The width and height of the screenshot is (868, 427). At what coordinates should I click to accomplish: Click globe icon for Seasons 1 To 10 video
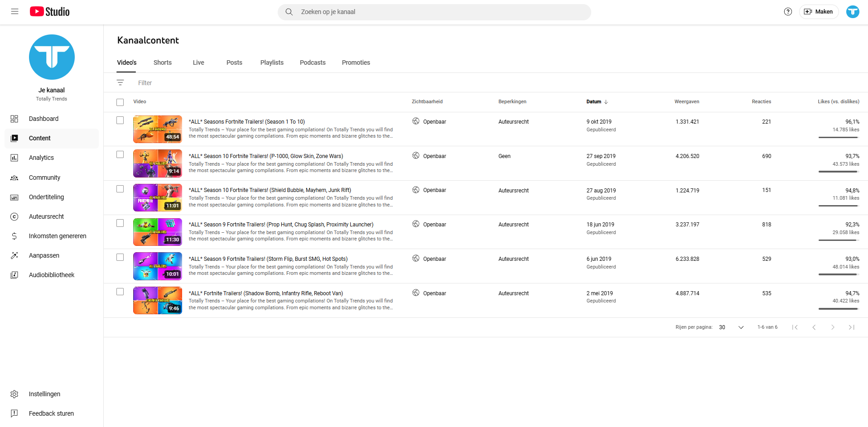(416, 121)
